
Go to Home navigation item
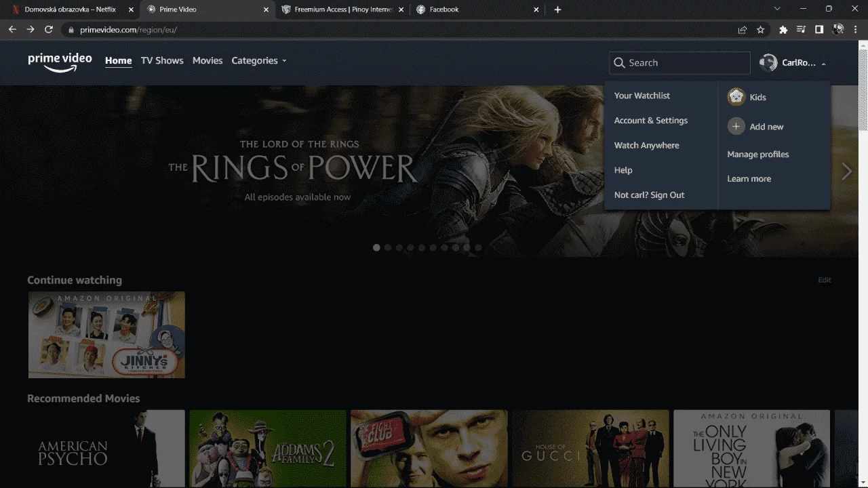(118, 60)
